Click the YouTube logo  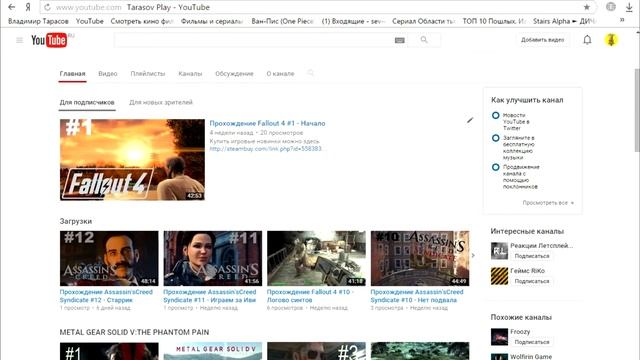coord(49,40)
